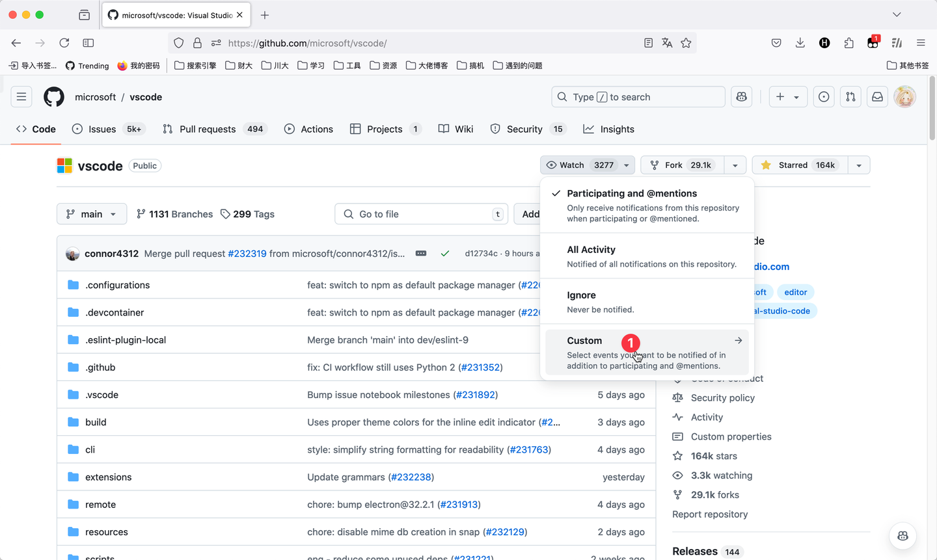The width and height of the screenshot is (937, 560).
Task: Open the Wiki tab
Action: click(456, 129)
